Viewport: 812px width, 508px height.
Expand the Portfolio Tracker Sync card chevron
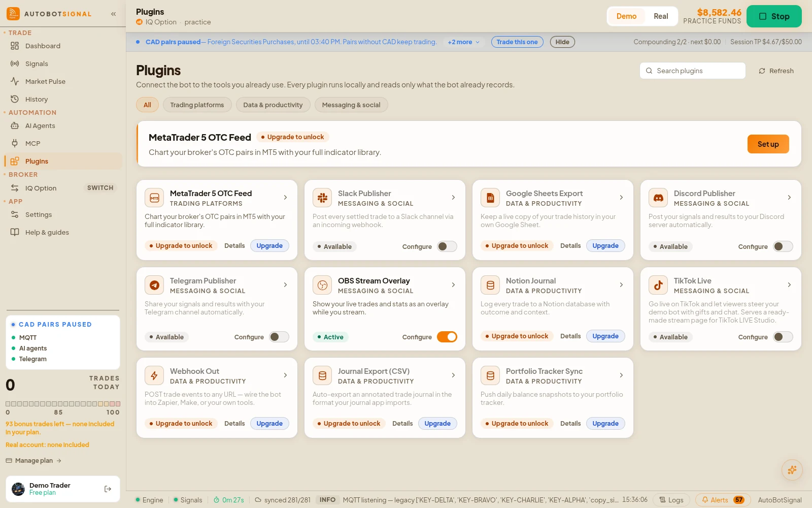click(x=621, y=375)
